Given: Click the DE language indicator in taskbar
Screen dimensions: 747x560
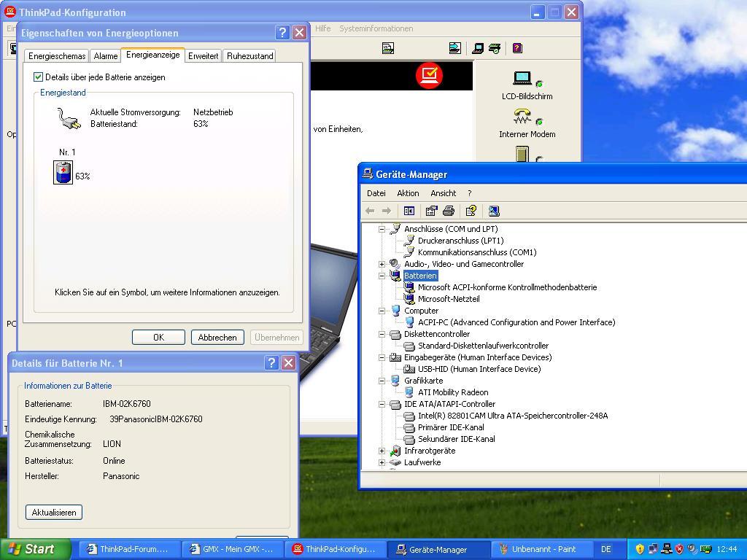Looking at the screenshot, I should pyautogui.click(x=605, y=549).
